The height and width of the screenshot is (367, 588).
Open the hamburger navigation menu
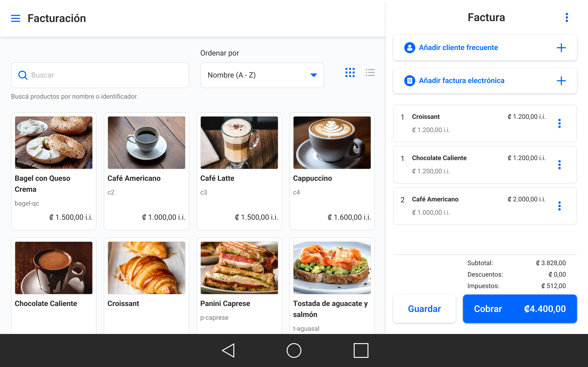coord(16,18)
